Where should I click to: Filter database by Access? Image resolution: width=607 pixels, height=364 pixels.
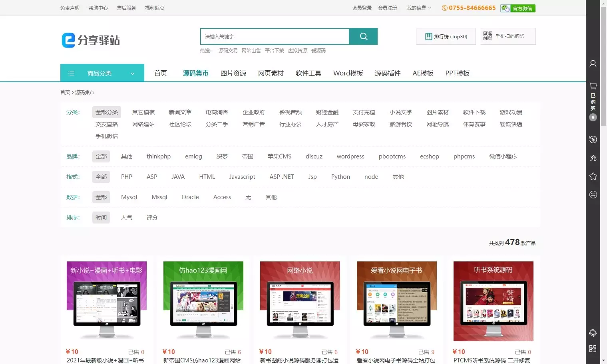pyautogui.click(x=222, y=197)
